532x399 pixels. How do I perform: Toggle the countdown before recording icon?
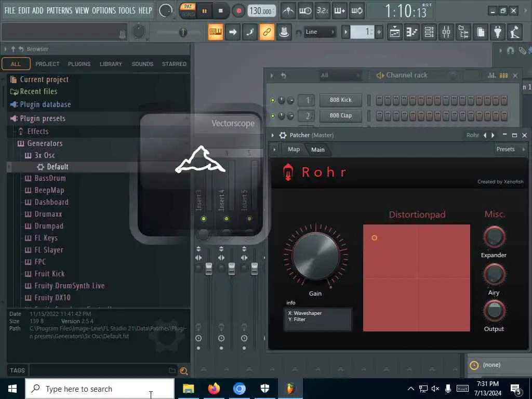(322, 11)
